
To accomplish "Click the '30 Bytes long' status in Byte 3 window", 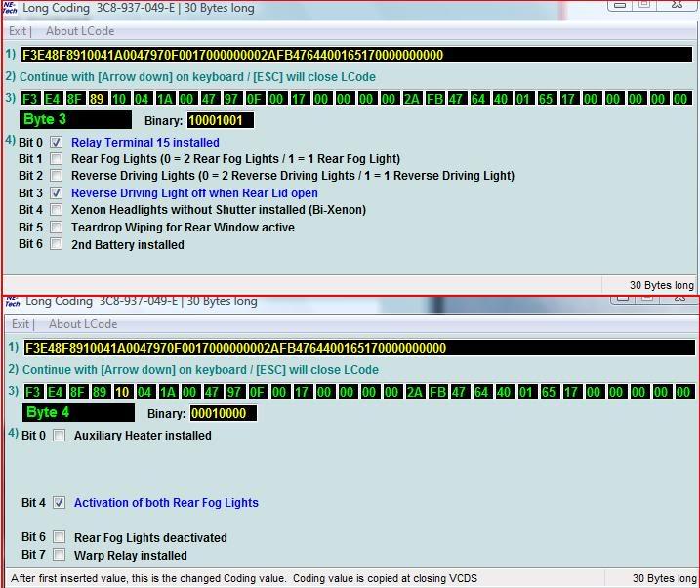I will 662,285.
